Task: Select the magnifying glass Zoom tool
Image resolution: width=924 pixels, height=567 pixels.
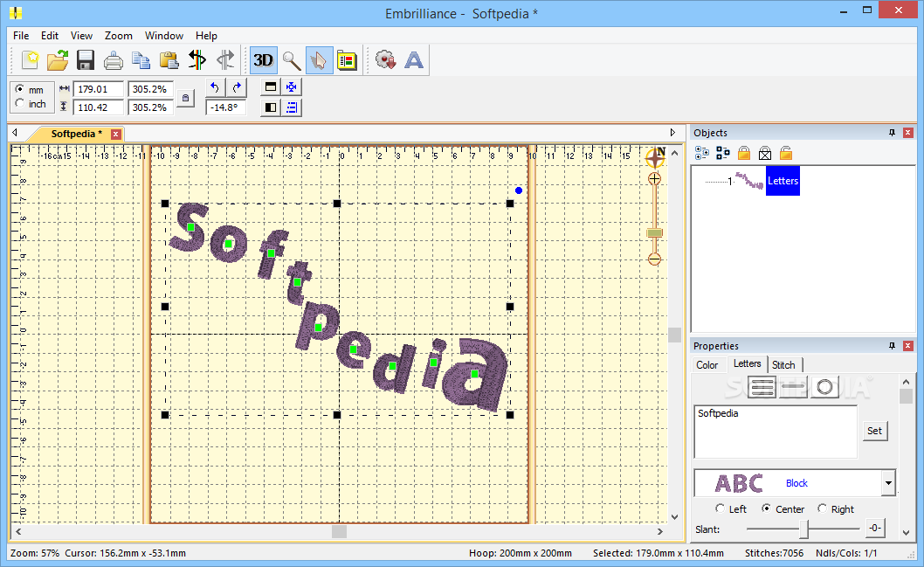Action: (x=291, y=60)
